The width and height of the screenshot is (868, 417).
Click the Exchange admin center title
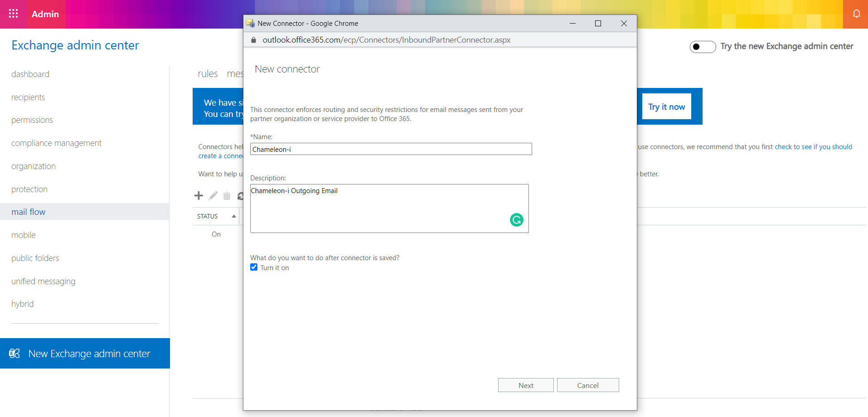tap(75, 45)
